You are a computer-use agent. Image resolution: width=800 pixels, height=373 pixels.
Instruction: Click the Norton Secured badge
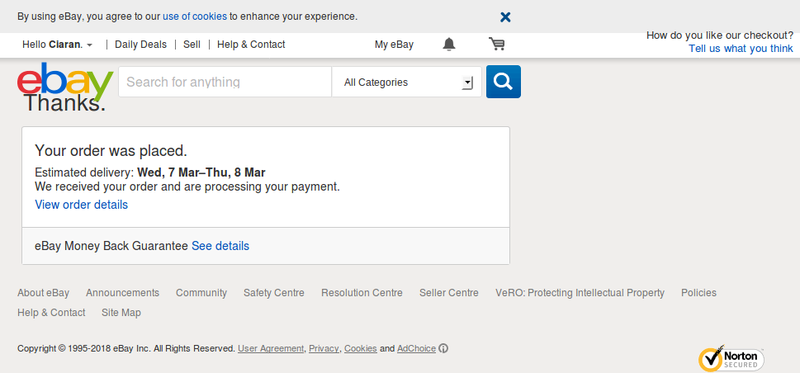731,358
